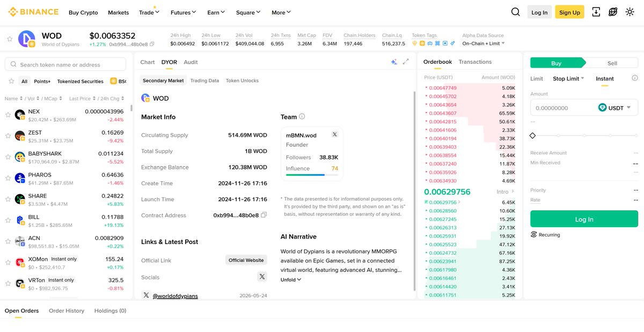
Task: Click the WOD token logo in header
Action: pyautogui.click(x=26, y=39)
